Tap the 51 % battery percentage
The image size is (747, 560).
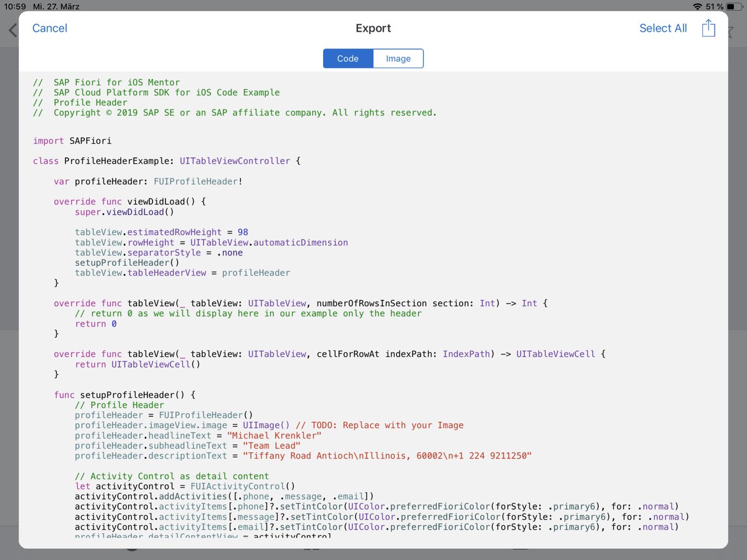(x=715, y=6)
